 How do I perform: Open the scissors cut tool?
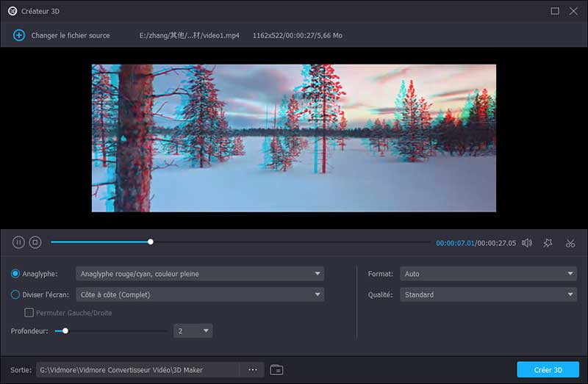click(x=570, y=243)
